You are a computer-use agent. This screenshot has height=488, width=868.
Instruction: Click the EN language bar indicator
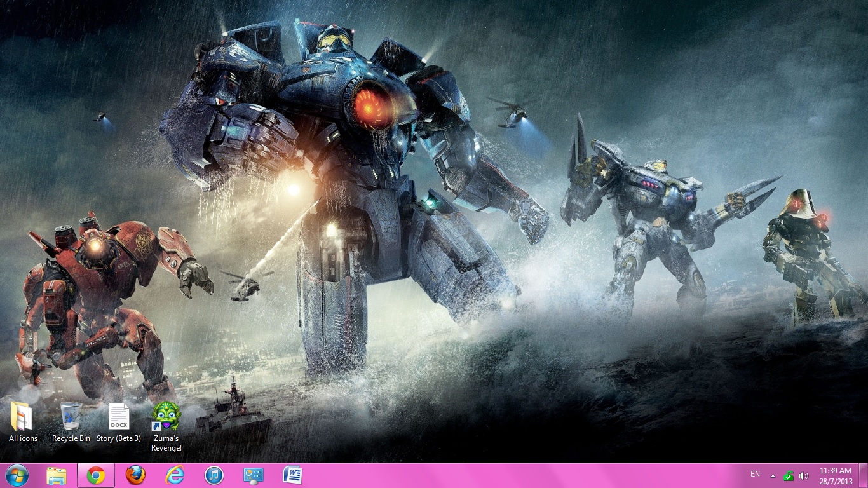755,474
